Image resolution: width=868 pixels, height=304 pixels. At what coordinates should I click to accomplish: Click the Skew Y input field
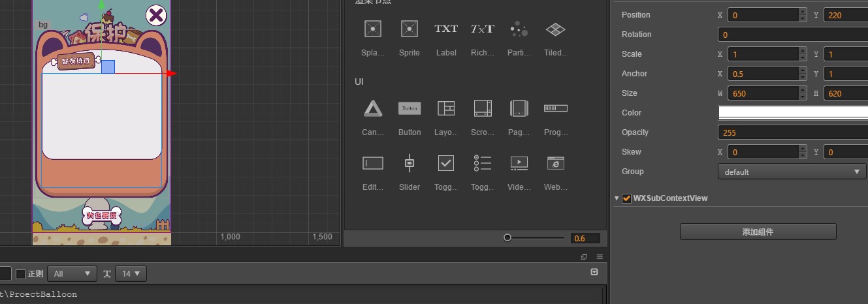[846, 152]
